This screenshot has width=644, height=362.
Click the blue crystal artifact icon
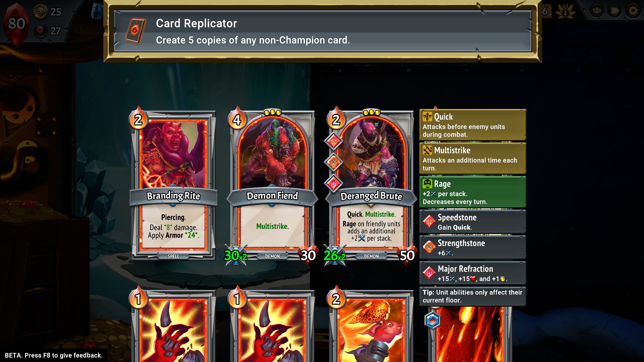pos(97,11)
